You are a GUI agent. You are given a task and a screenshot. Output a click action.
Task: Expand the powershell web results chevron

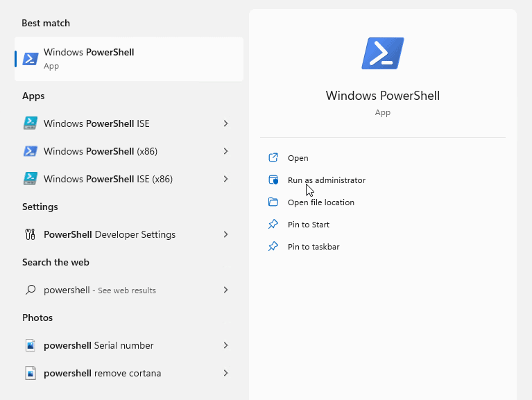click(x=225, y=290)
